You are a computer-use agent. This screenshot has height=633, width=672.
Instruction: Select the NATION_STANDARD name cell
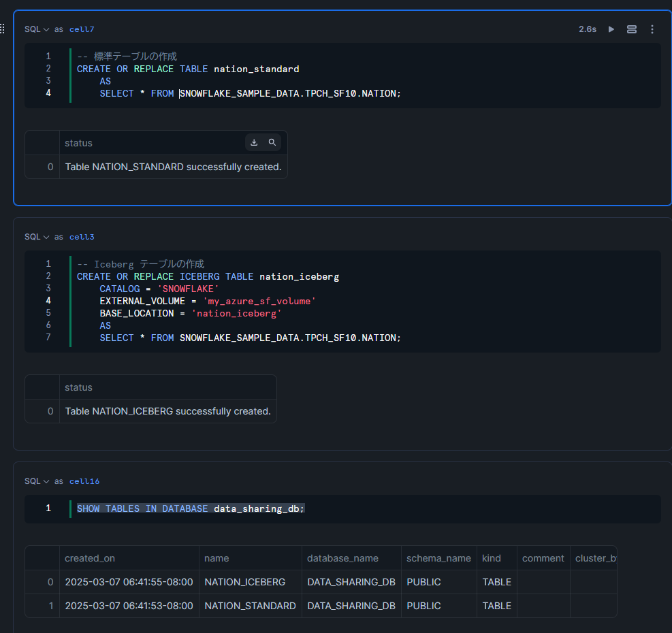[x=251, y=606]
